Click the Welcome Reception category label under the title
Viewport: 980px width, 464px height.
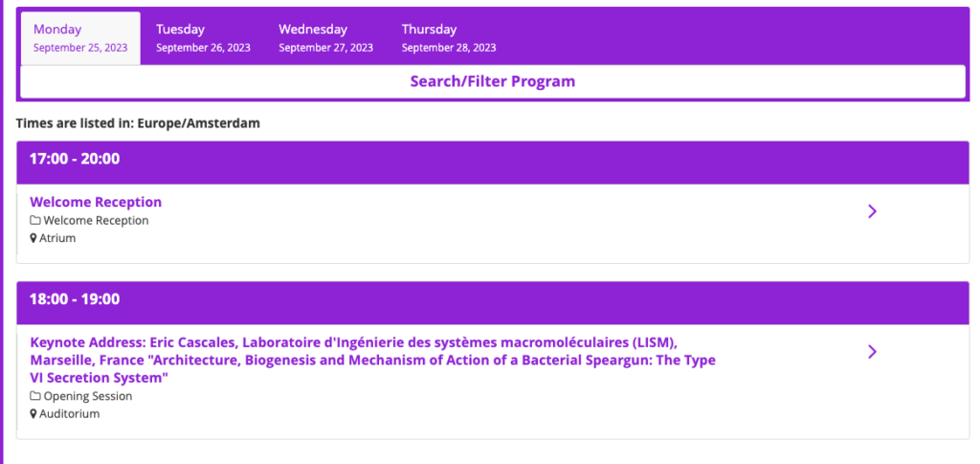click(x=97, y=221)
